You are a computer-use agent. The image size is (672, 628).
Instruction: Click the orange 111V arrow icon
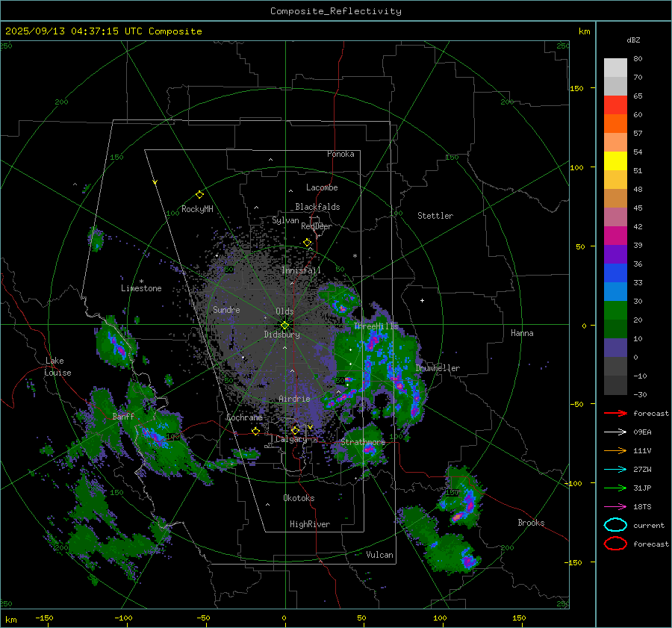click(x=615, y=450)
